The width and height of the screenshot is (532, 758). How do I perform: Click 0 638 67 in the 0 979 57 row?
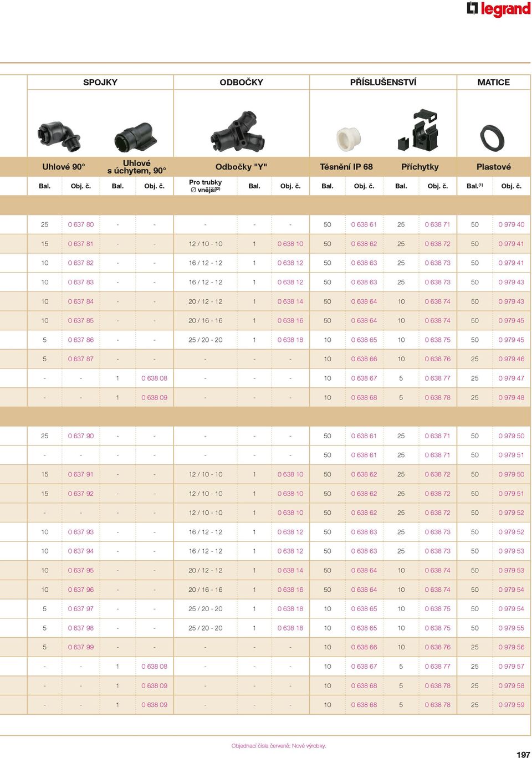tap(364, 667)
